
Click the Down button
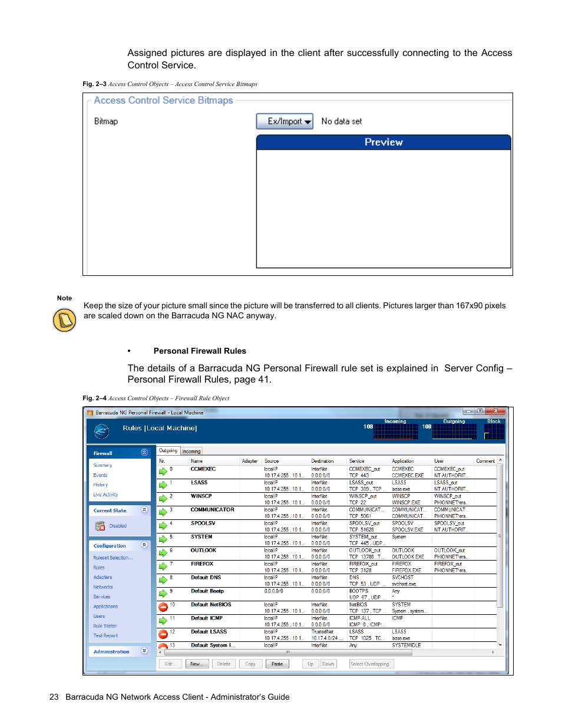point(328,664)
